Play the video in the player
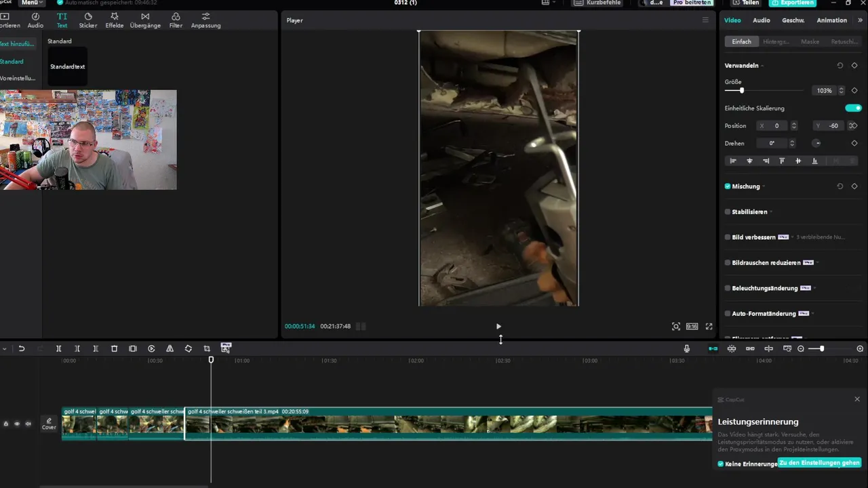The height and width of the screenshot is (488, 868). coord(498,326)
